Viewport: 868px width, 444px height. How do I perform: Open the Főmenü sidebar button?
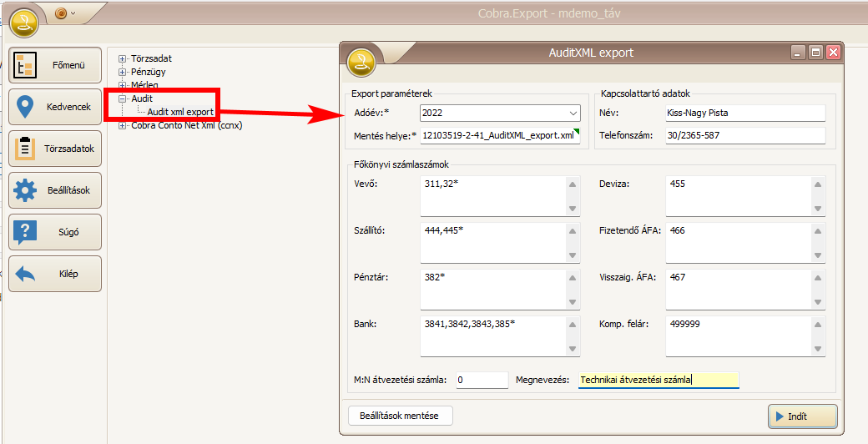click(55, 65)
